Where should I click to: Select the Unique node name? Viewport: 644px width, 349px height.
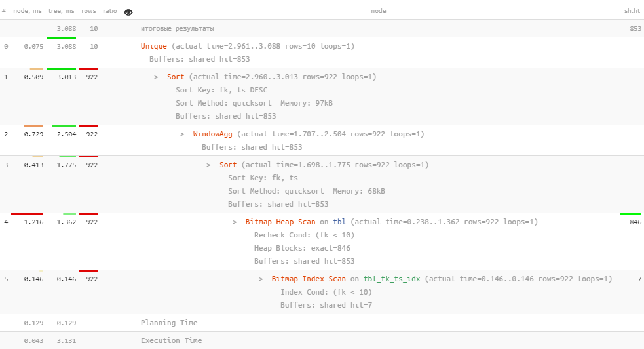[x=154, y=47]
